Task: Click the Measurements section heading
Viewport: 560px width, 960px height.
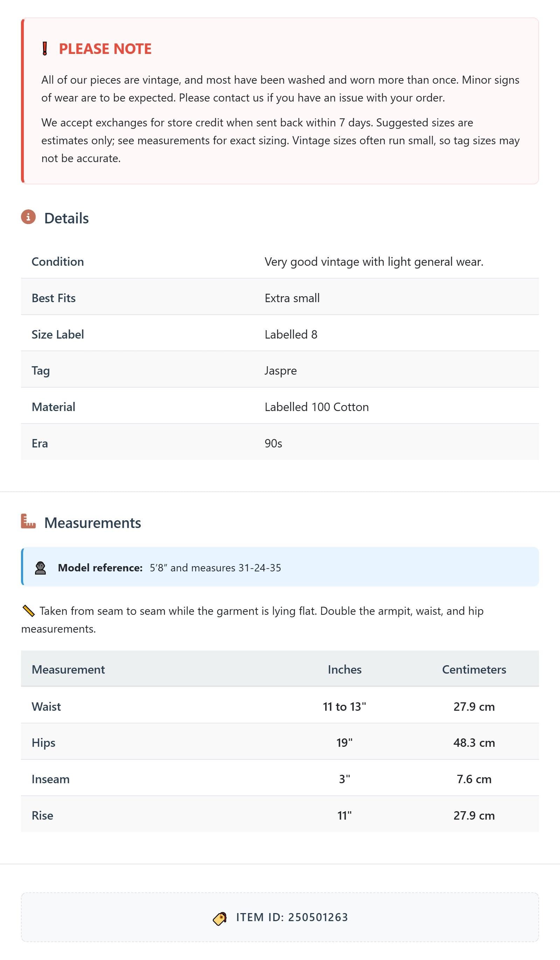Action: pyautogui.click(x=92, y=523)
